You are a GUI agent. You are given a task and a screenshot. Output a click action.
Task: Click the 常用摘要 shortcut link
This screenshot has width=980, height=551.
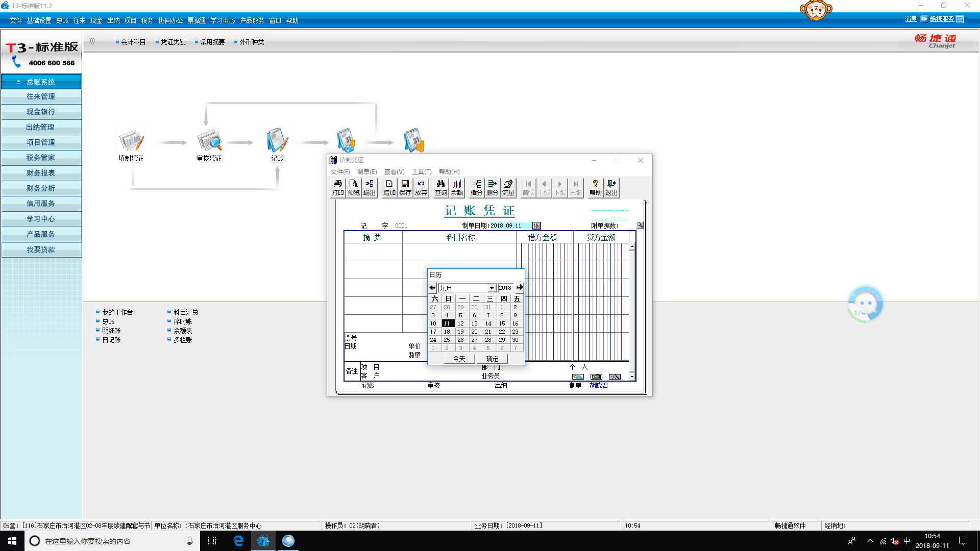(212, 42)
